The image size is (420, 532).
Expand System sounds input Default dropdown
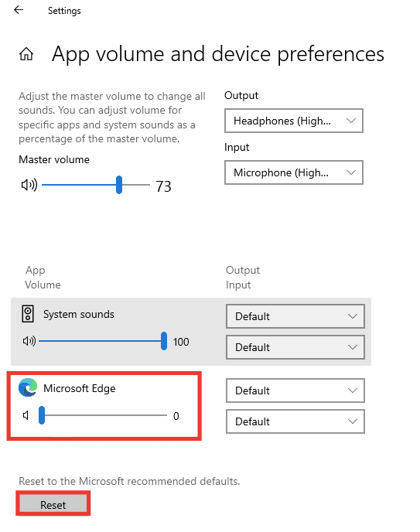click(295, 347)
